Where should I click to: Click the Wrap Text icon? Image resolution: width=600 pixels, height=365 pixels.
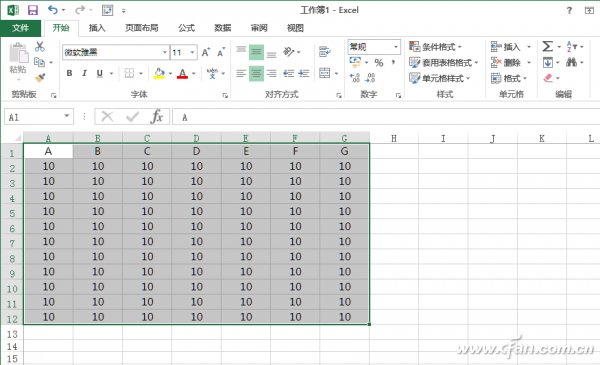pyautogui.click(x=324, y=52)
